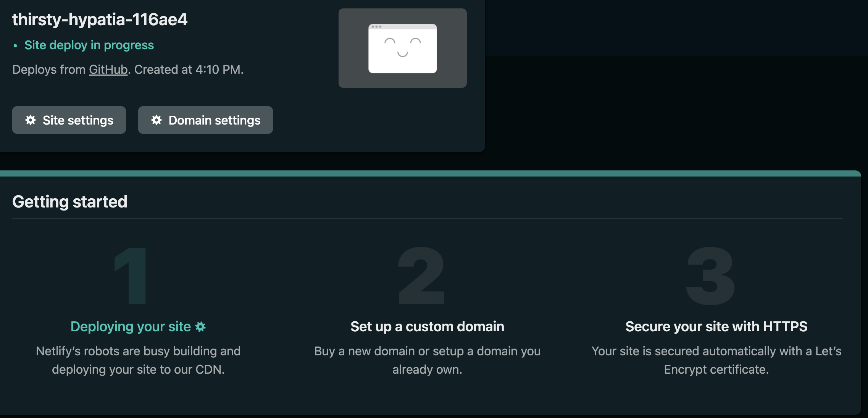
Task: Click the Getting started section title
Action: point(70,201)
